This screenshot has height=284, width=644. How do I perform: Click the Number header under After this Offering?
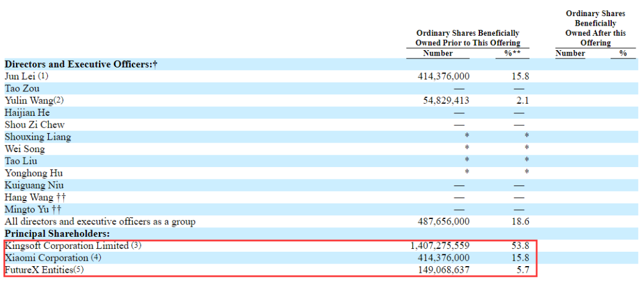tap(571, 53)
